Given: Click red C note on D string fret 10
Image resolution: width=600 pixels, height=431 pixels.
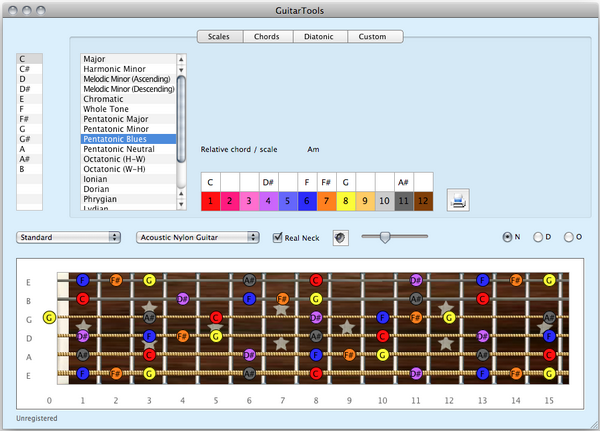Looking at the screenshot, I should coord(382,336).
